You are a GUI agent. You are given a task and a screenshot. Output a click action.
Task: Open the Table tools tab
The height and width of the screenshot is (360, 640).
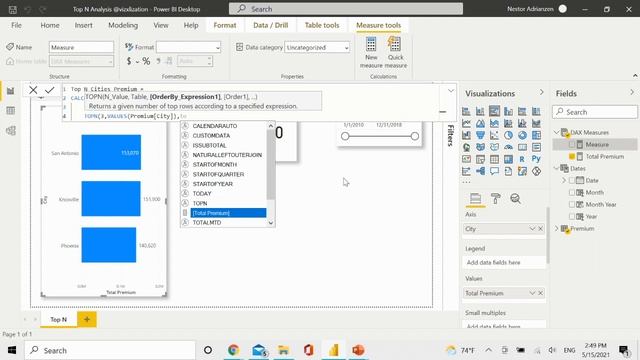(x=322, y=25)
